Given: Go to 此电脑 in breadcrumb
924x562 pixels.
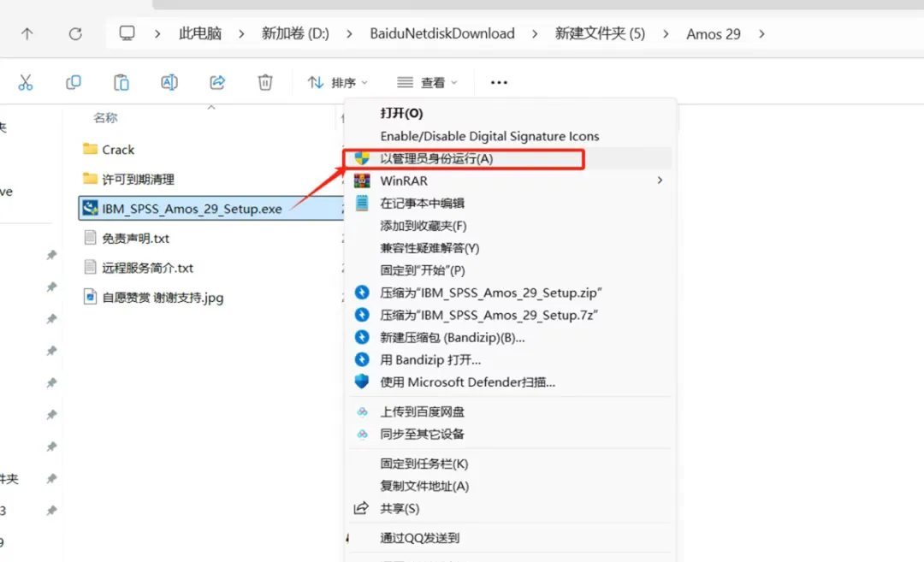Looking at the screenshot, I should [200, 33].
